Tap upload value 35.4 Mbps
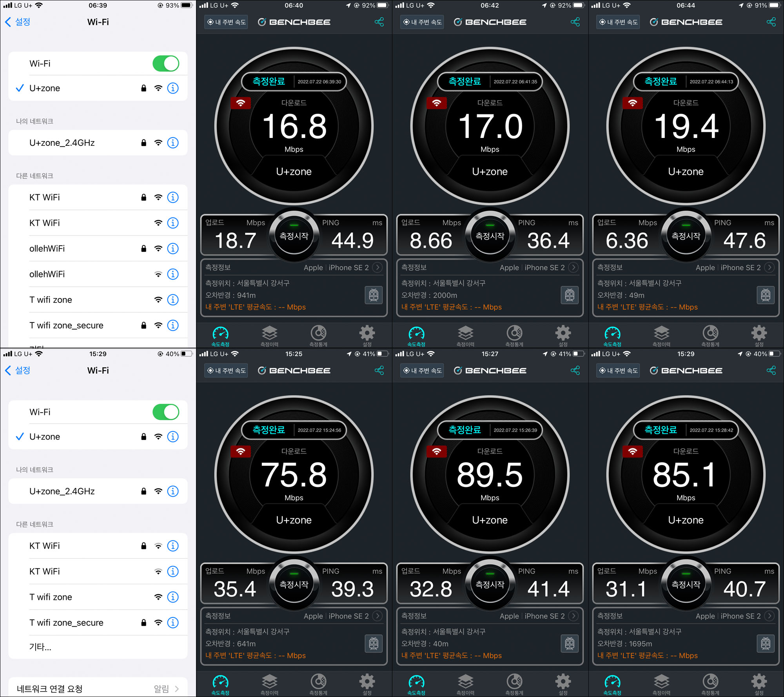The width and height of the screenshot is (784, 697). coord(235,588)
